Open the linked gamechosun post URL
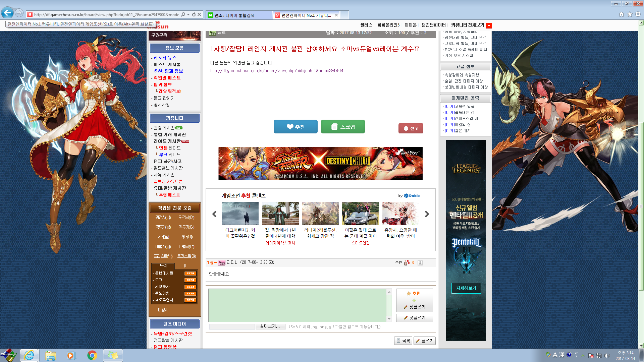 pos(276,71)
